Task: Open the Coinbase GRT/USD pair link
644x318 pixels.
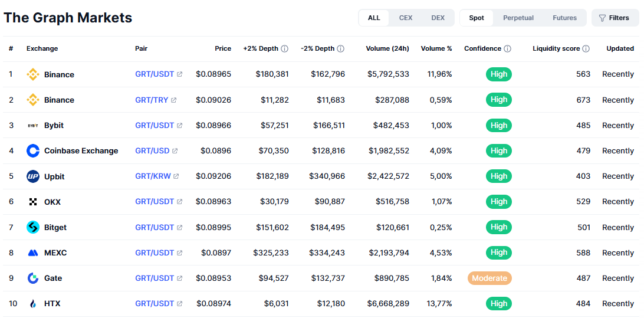Action: [152, 151]
